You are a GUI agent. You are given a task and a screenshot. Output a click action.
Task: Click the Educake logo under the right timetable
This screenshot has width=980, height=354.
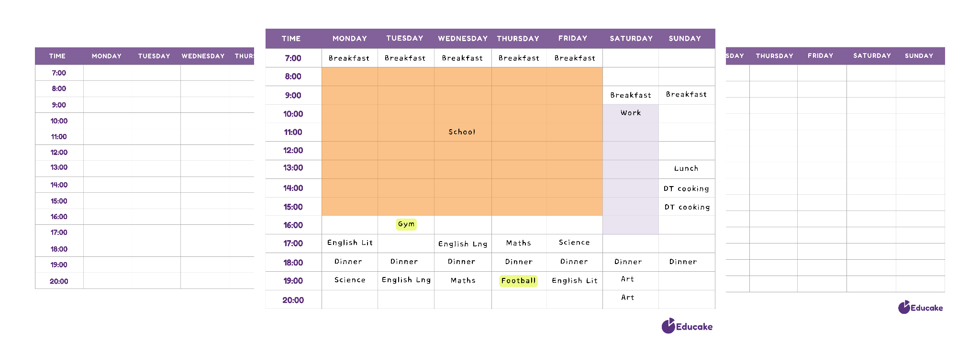click(921, 308)
